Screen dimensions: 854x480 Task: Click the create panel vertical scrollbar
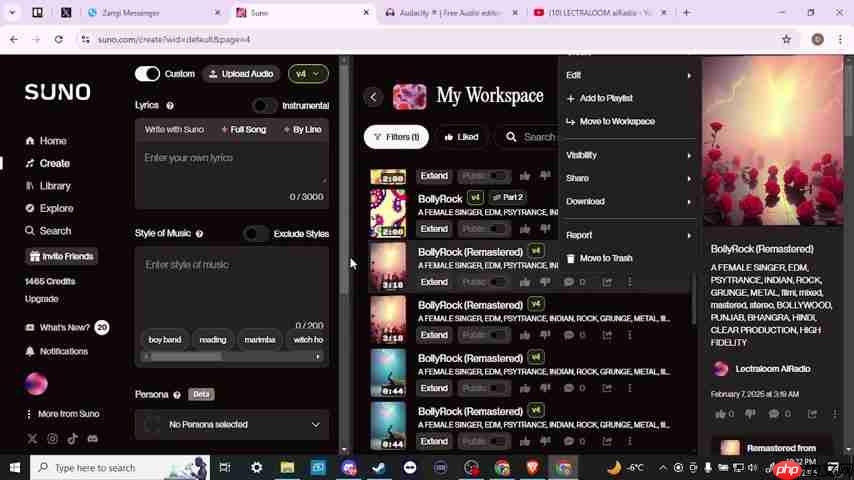coord(344,180)
